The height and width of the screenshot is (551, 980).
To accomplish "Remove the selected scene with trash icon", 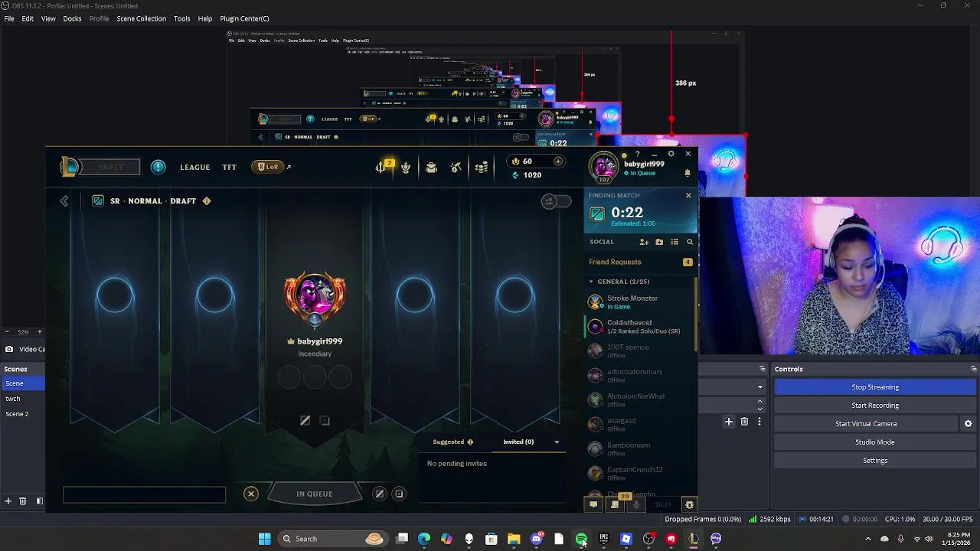I will 22,501.
